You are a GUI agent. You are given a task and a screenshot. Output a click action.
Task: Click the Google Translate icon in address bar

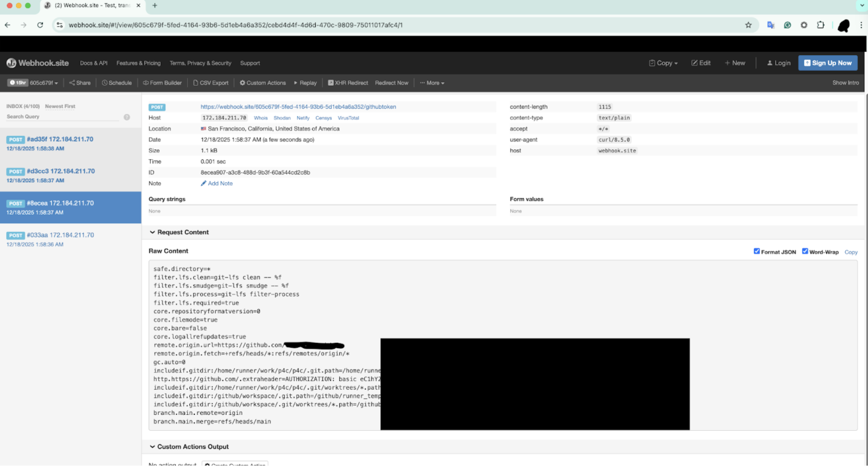click(771, 25)
